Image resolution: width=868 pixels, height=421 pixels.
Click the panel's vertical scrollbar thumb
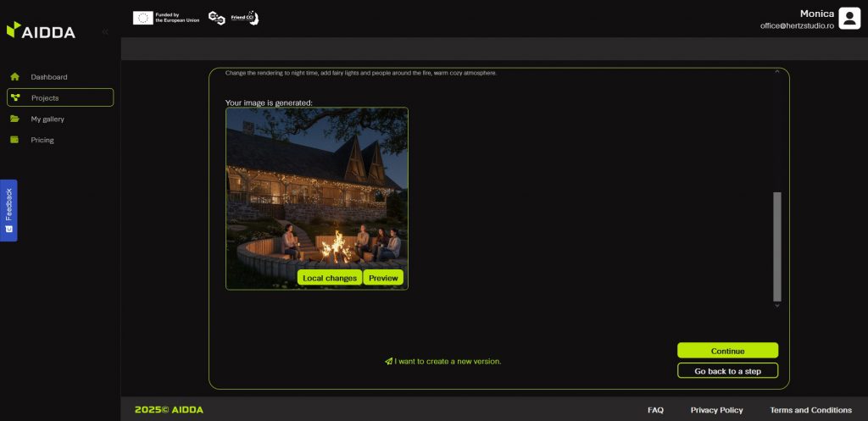(777, 246)
